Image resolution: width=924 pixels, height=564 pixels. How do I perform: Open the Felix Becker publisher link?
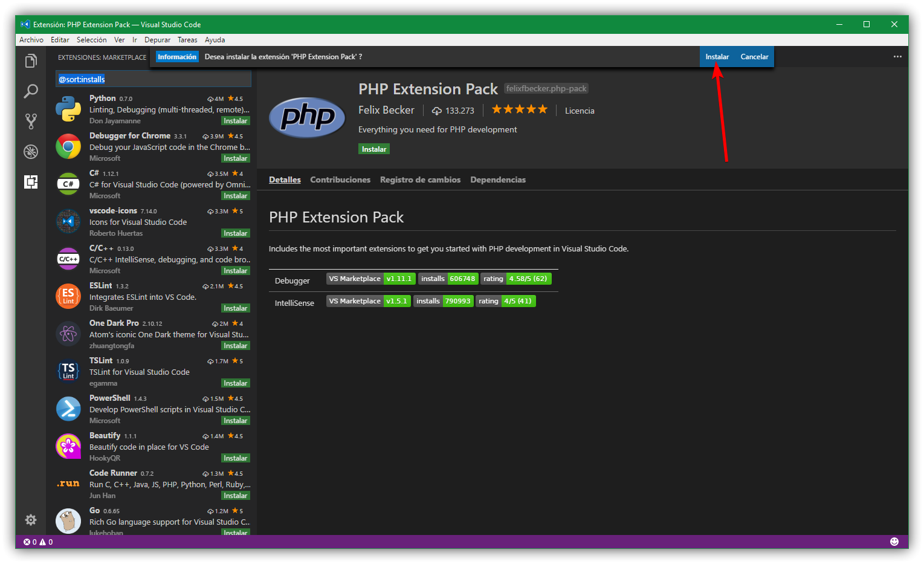coord(386,110)
